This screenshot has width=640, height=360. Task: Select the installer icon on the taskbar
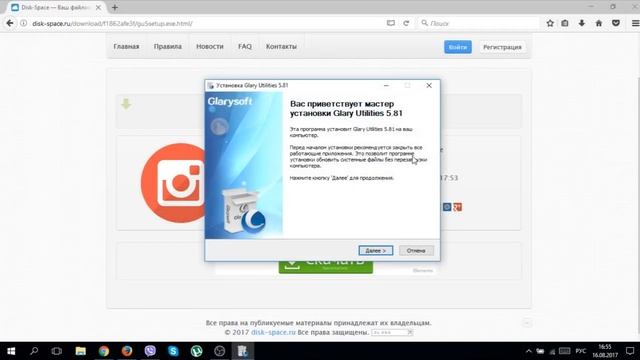pyautogui.click(x=242, y=351)
